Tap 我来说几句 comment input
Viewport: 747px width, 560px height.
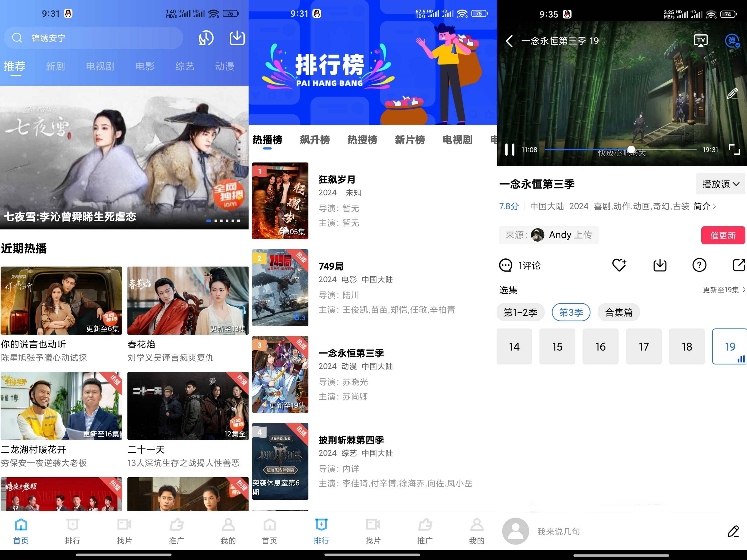559,532
